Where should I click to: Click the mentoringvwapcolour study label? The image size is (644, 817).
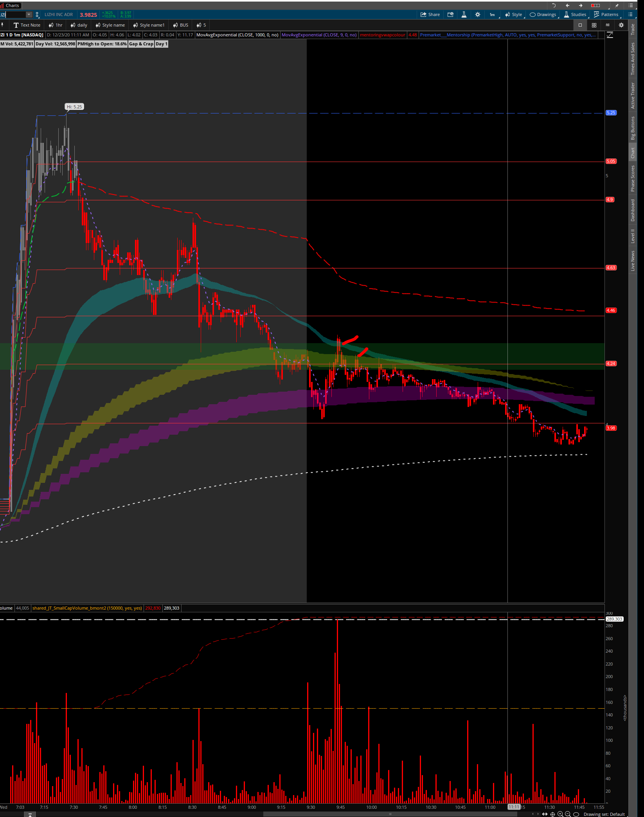[382, 35]
